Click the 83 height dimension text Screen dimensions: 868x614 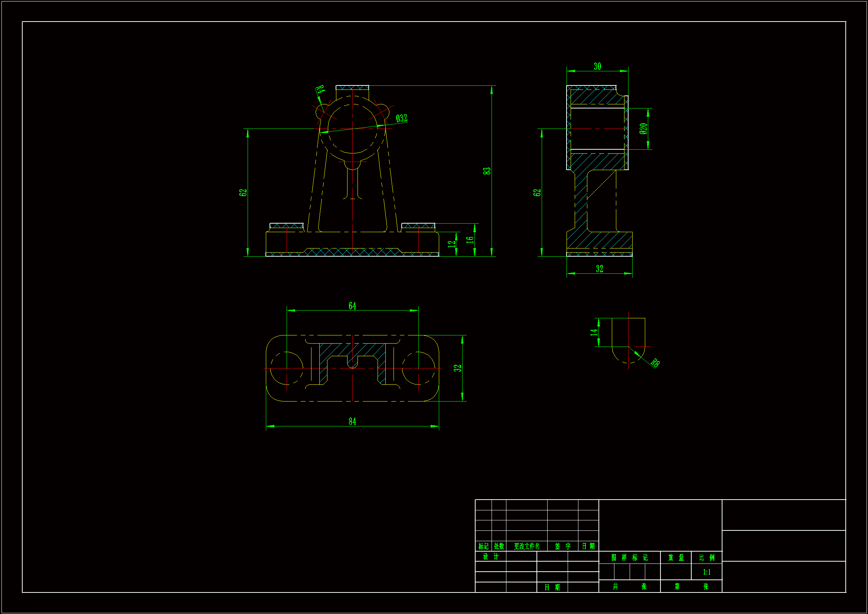(487, 171)
